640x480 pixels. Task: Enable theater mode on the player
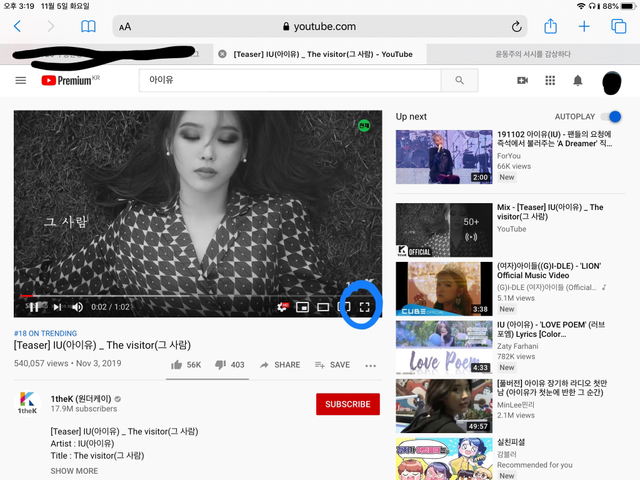click(x=323, y=307)
